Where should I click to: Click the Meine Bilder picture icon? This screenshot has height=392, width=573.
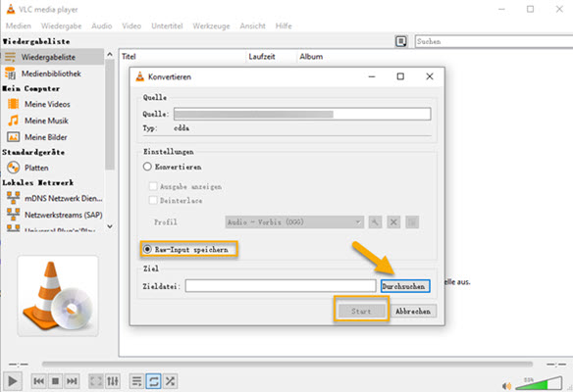[13, 137]
